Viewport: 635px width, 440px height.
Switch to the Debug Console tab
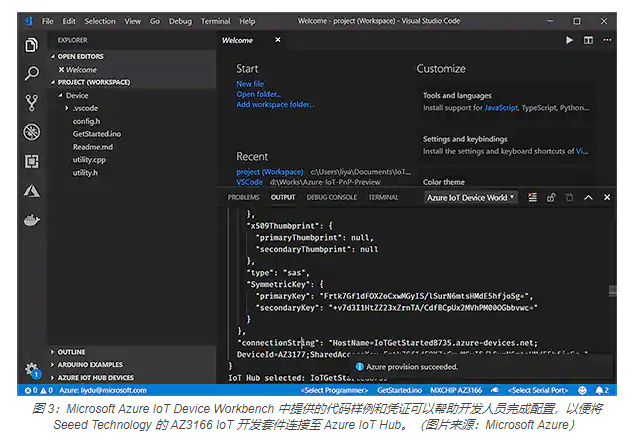click(x=332, y=197)
